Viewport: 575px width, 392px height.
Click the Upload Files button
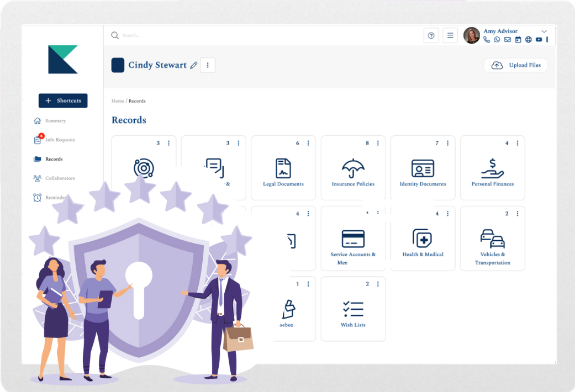click(515, 65)
